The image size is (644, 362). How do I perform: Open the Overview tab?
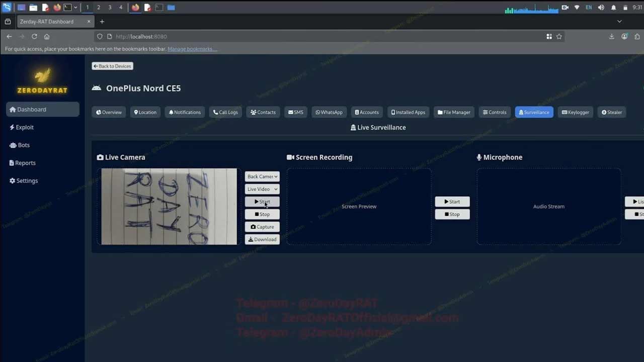coord(109,112)
